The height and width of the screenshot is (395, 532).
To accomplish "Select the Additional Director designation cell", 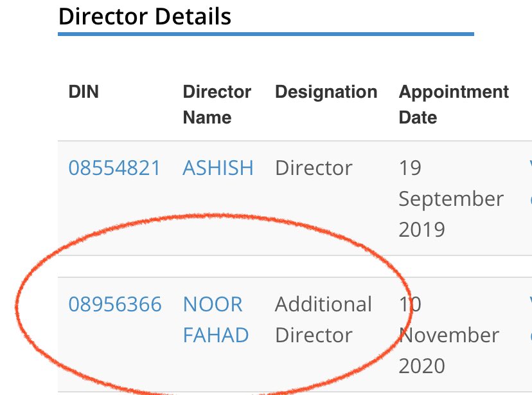I will [x=323, y=320].
